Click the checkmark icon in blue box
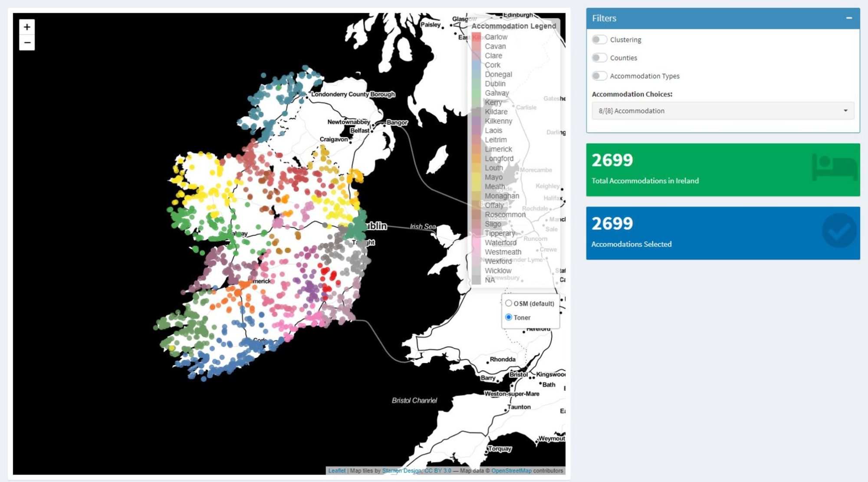This screenshot has width=868, height=482. pos(839,231)
